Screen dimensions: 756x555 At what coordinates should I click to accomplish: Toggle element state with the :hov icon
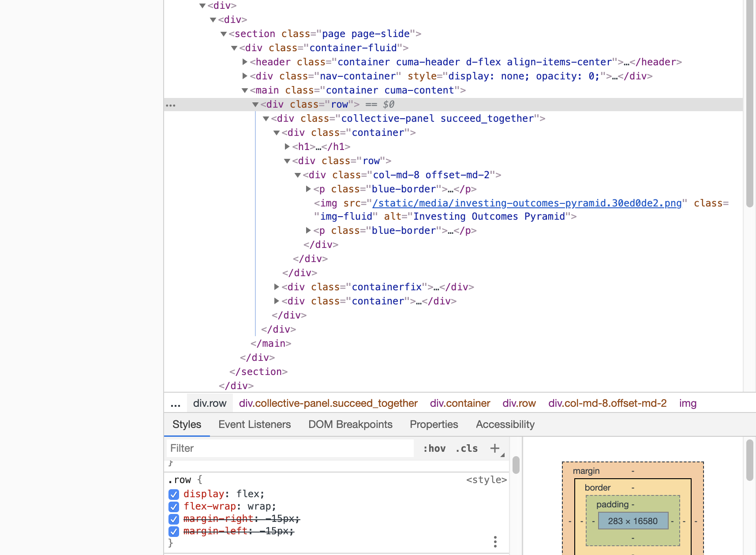(435, 448)
